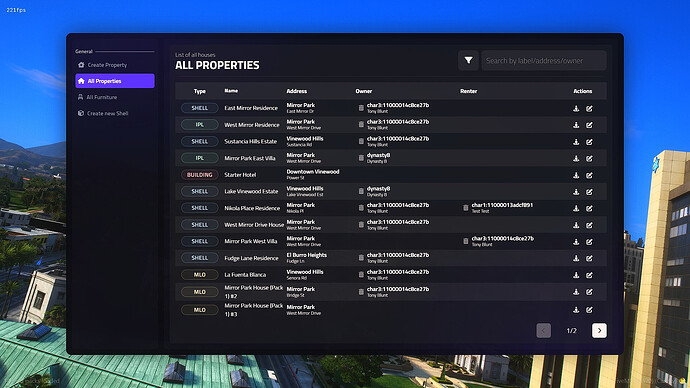The height and width of the screenshot is (388, 690).
Task: Click the download icon for West Mirror Residence
Action: click(576, 125)
